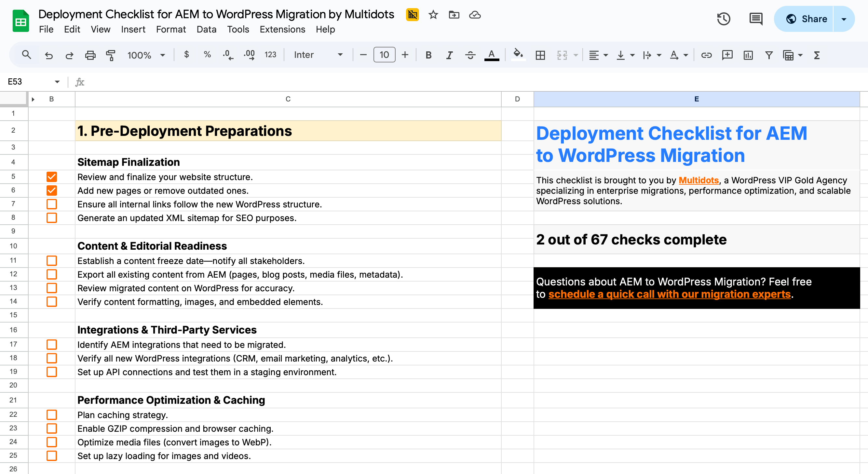Open the zoom level dropdown
Screen dimensions: 868x474
pyautogui.click(x=146, y=55)
